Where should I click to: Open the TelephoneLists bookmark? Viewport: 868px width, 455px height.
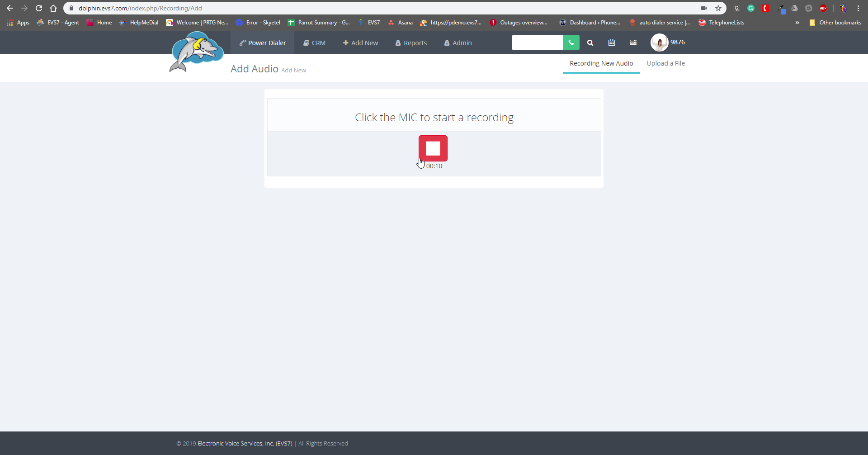[x=722, y=23]
